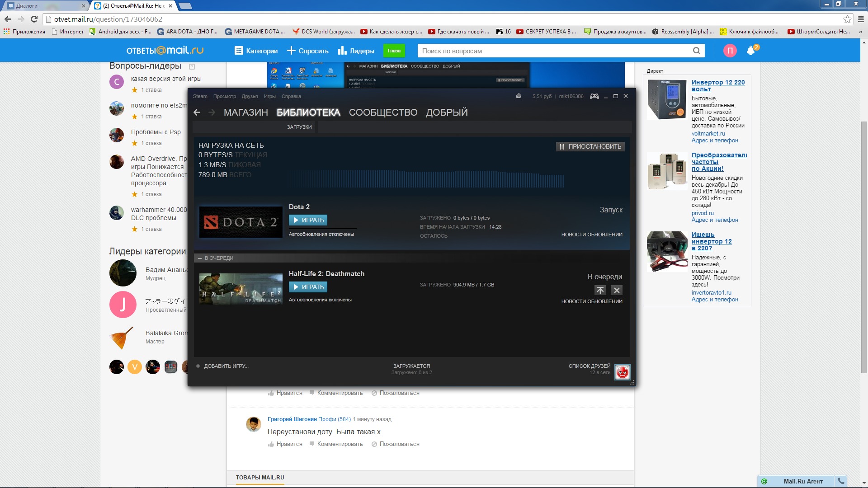This screenshot has height=488, width=868.
Task: Open Категории on Mail.Ru answers
Action: pos(256,51)
